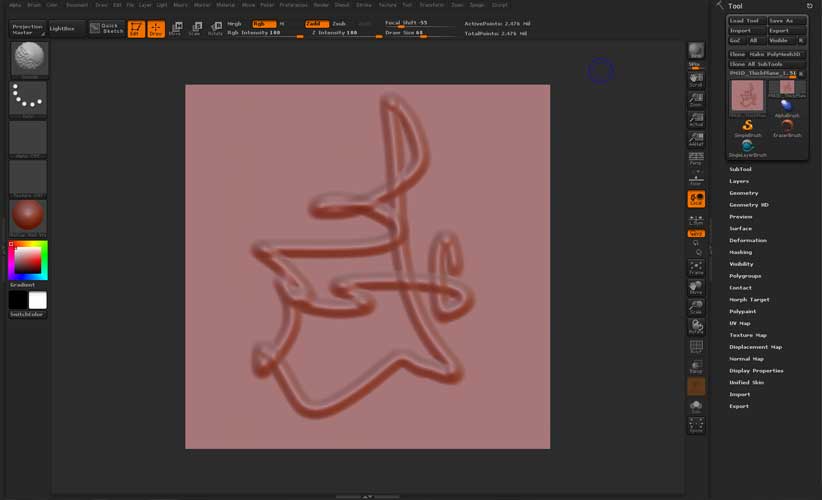Click the Scroll canvas icon
This screenshot has height=500, width=822.
click(x=696, y=80)
